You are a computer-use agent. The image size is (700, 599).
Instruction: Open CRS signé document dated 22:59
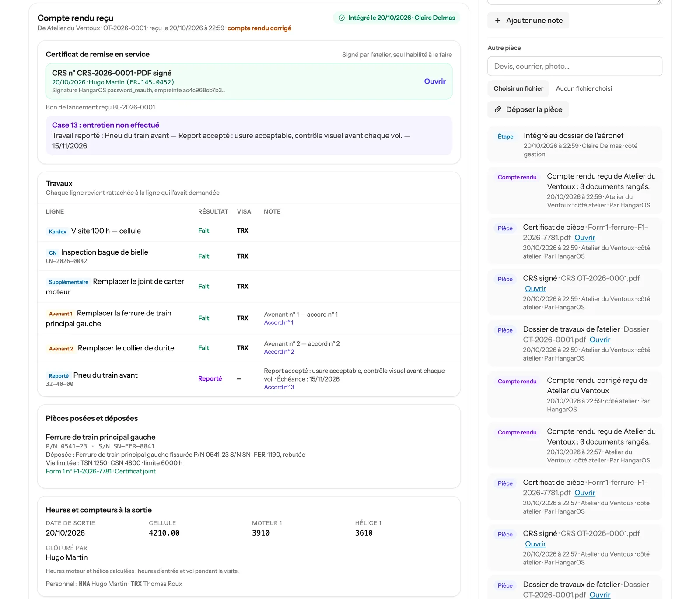535,289
